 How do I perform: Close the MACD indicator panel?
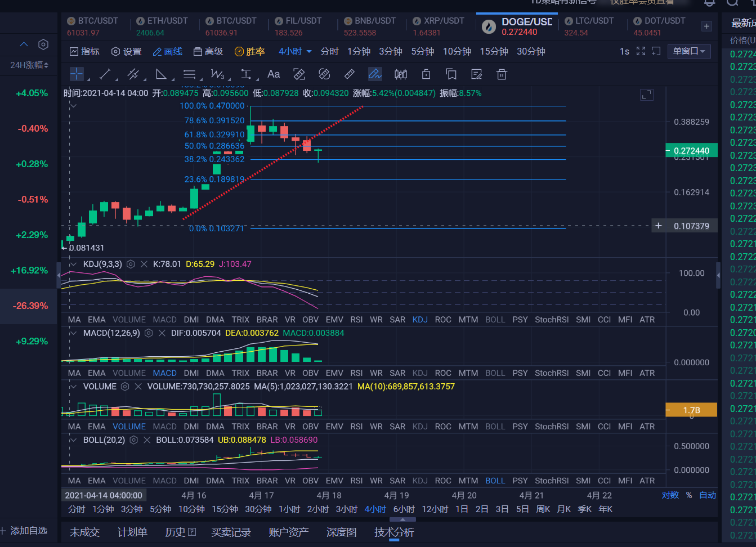click(162, 333)
